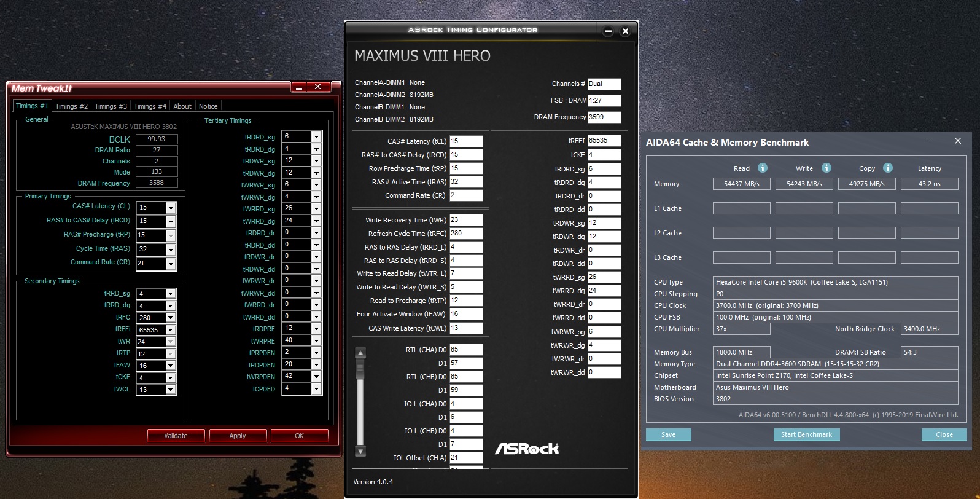Click Write Recovery Time (tWR) field in ASRock
Viewport: 980px width, 499px height.
(x=466, y=220)
